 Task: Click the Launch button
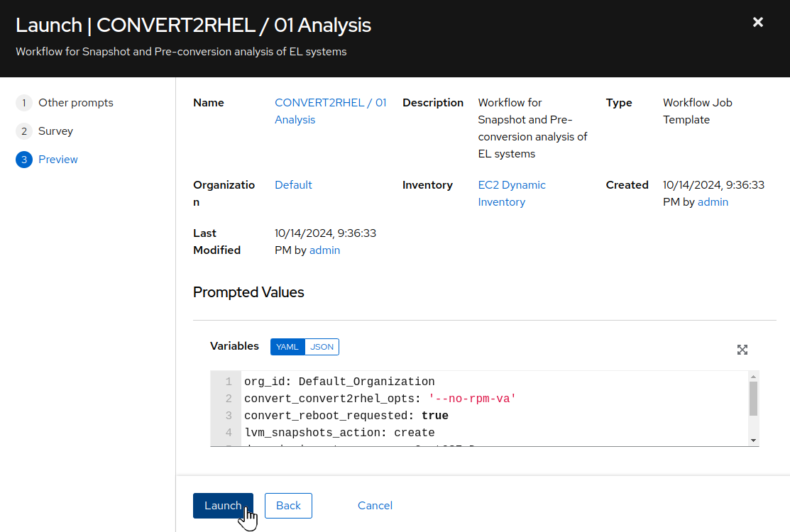point(223,505)
